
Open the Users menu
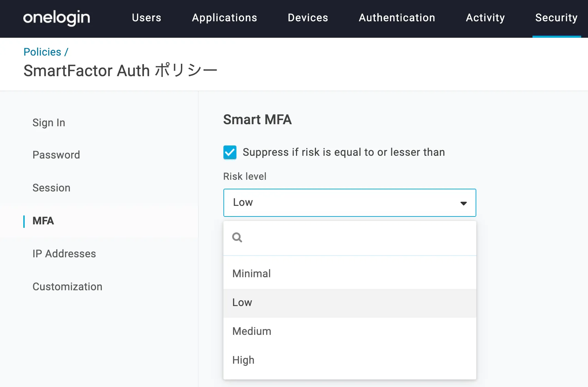pos(146,18)
